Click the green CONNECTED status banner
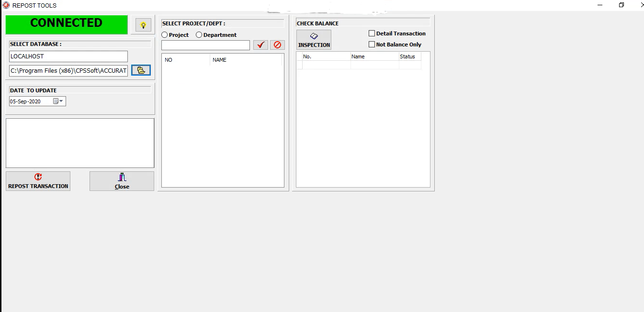Image resolution: width=644 pixels, height=312 pixels. (67, 24)
